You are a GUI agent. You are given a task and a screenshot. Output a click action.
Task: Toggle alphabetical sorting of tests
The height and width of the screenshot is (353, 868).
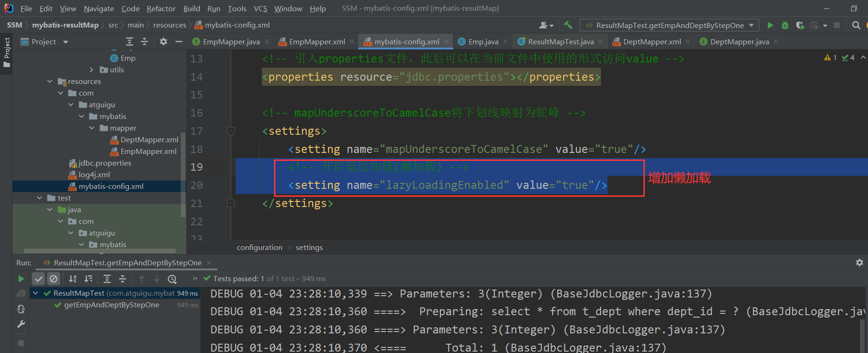coord(73,279)
